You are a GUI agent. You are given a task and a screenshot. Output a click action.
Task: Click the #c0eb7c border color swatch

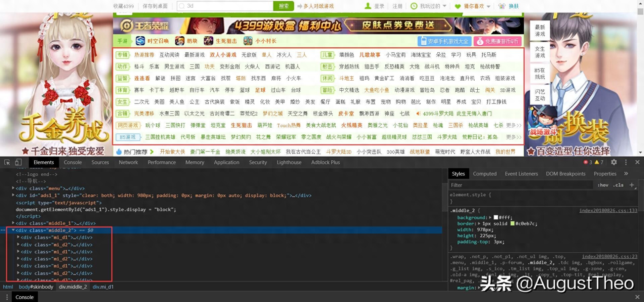[513, 223]
